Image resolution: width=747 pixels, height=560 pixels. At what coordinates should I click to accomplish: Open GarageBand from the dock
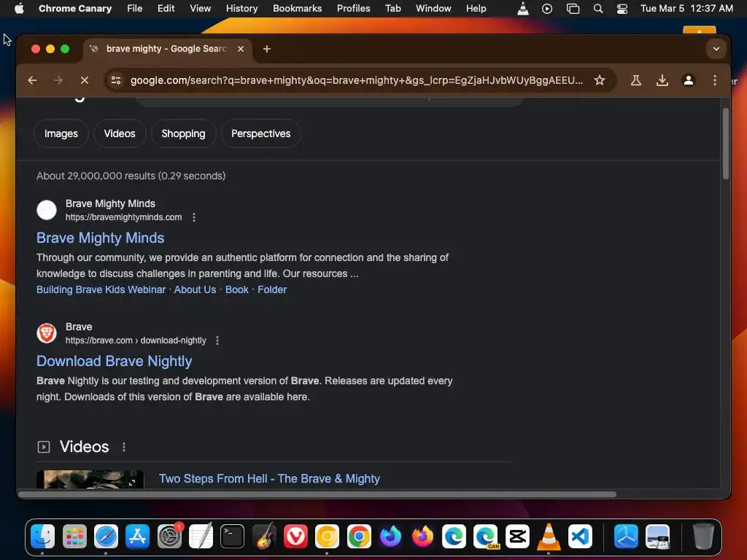(264, 537)
